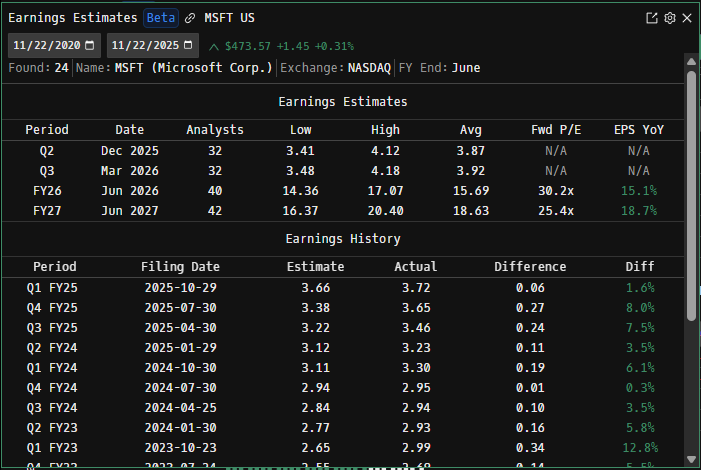The image size is (701, 470).
Task: Close the Earnings Estimates panel
Action: pos(687,18)
